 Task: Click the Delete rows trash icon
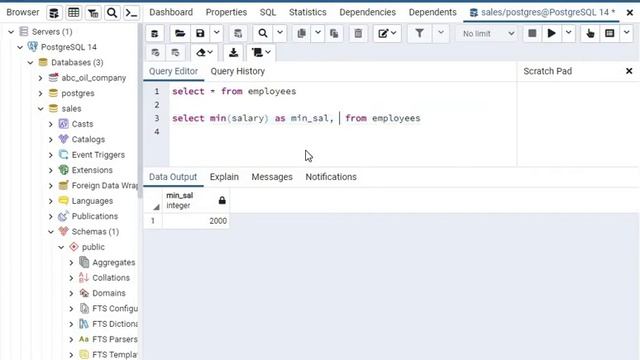tap(358, 33)
